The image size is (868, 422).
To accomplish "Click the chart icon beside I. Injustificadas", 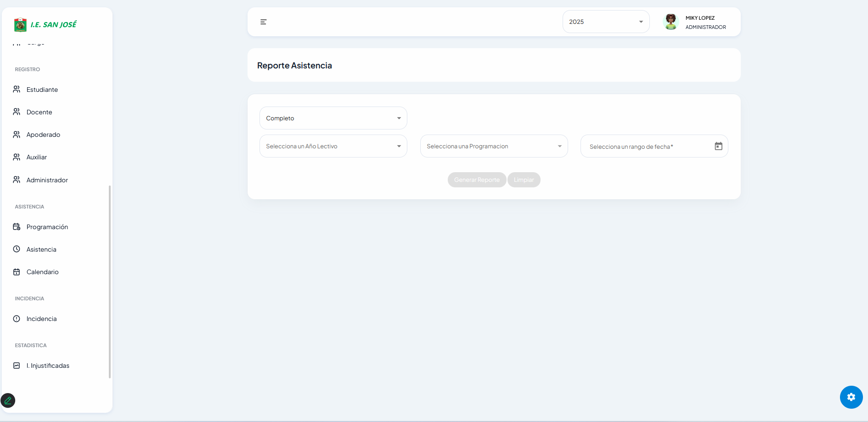I will pyautogui.click(x=17, y=366).
